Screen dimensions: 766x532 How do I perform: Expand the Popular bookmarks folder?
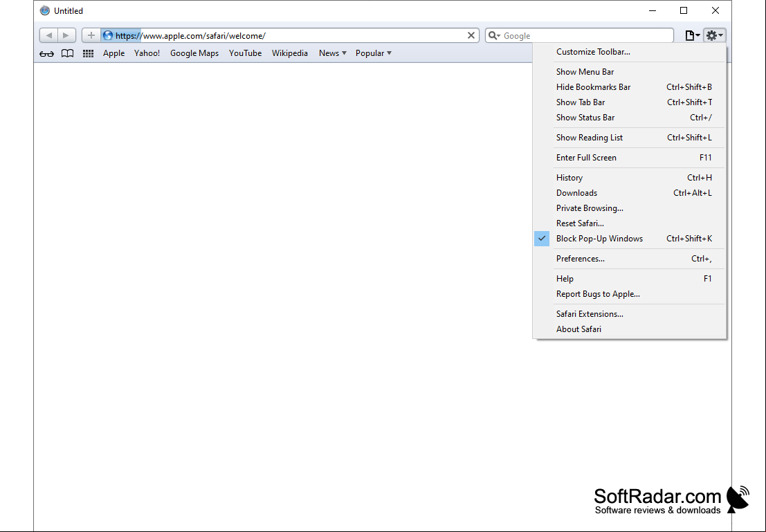coord(373,53)
